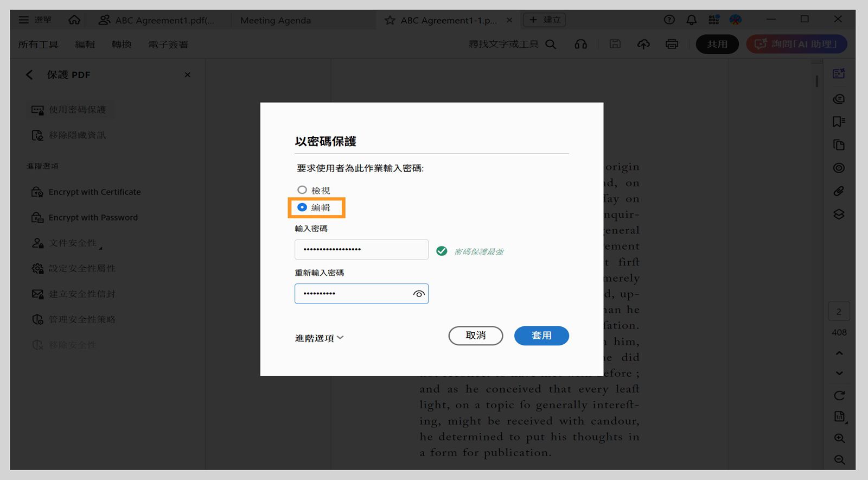Go to previous page with up chevron
The width and height of the screenshot is (868, 480).
click(839, 353)
